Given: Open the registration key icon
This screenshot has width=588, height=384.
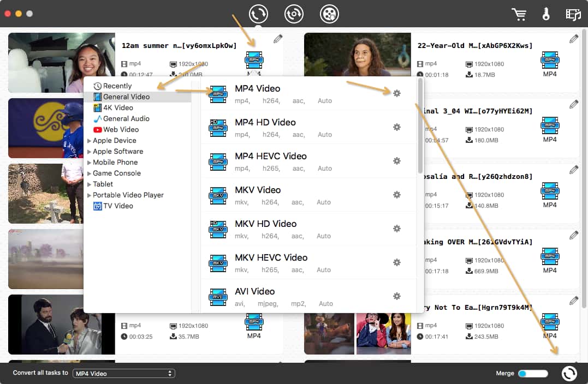Looking at the screenshot, I should click(546, 14).
